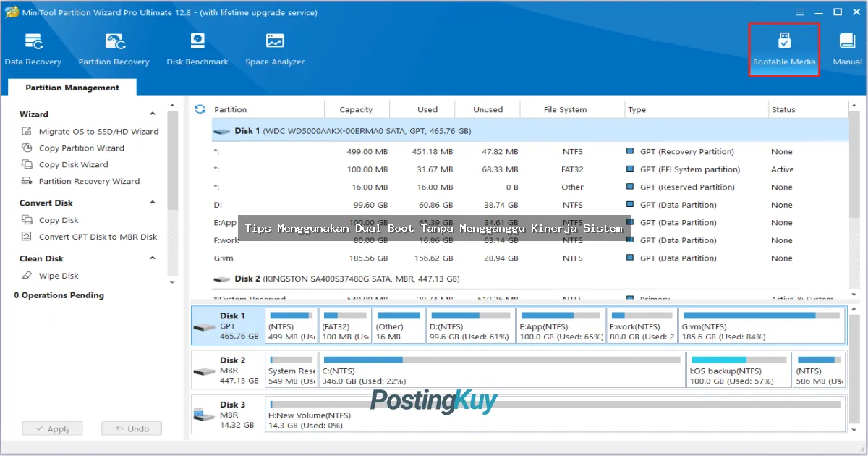The width and height of the screenshot is (868, 456).
Task: Open the Manual from toolbar
Action: (847, 49)
